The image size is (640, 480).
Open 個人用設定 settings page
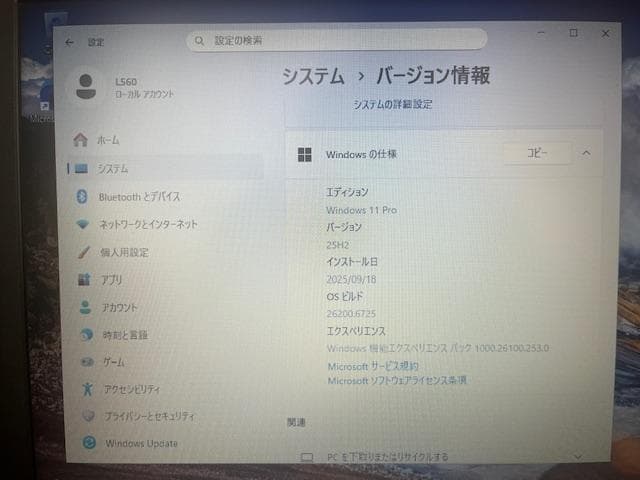124,253
